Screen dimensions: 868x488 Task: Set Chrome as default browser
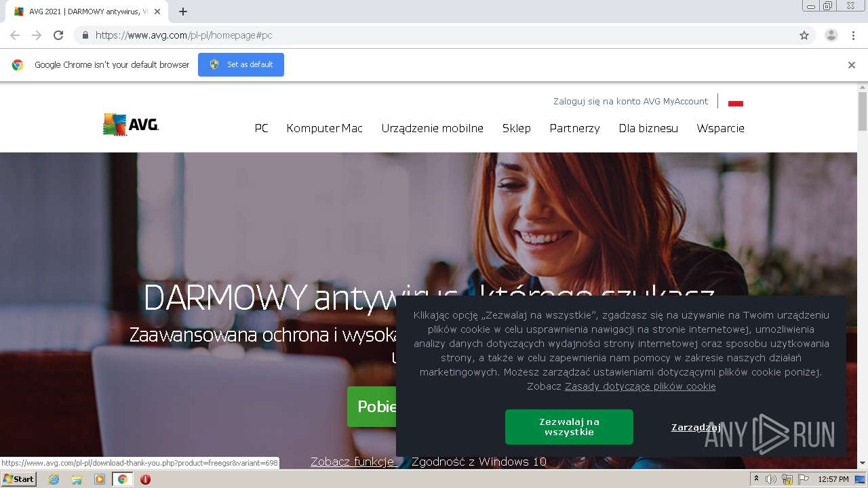pos(241,64)
